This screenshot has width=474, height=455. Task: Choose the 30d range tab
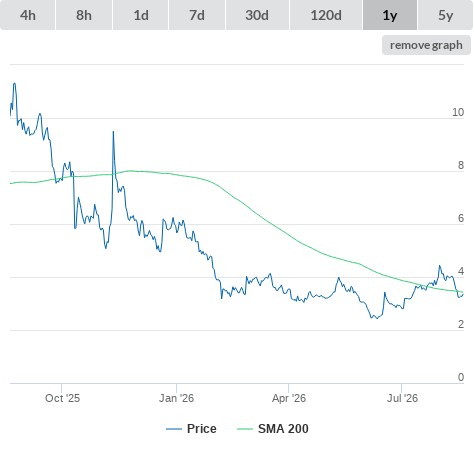coord(257,15)
